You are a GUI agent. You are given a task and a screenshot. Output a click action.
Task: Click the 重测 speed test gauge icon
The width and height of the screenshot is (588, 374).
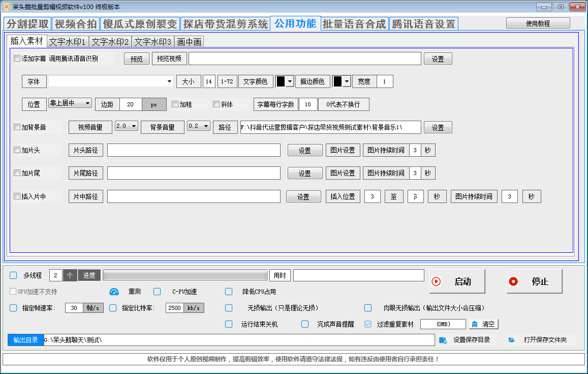[113, 291]
